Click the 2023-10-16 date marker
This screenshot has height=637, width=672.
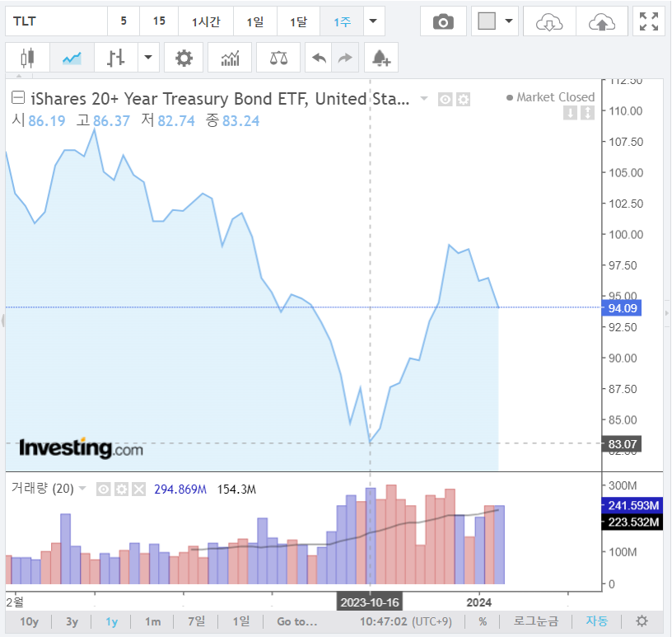370,602
